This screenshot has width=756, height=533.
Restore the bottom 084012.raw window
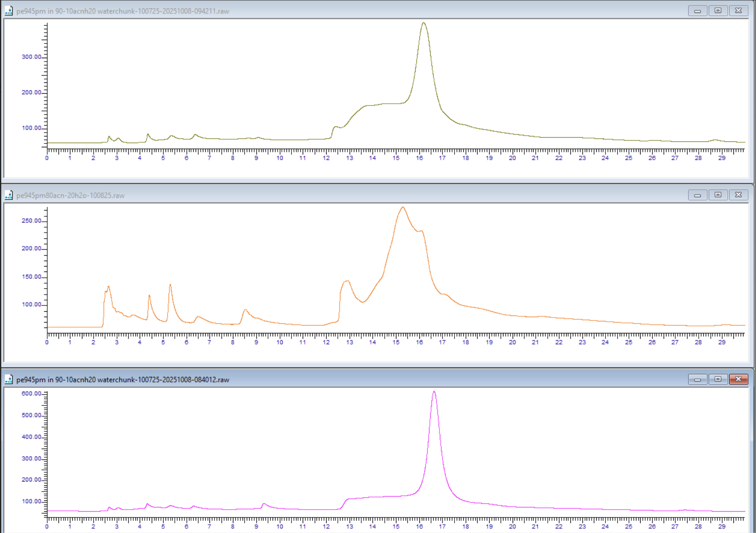pyautogui.click(x=718, y=379)
